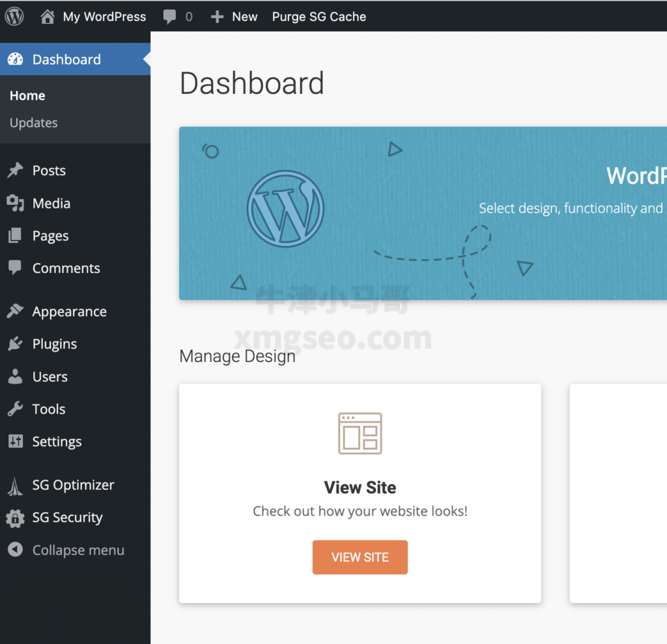Open the SG Security menu
Screen dimensions: 667x644
76,517
